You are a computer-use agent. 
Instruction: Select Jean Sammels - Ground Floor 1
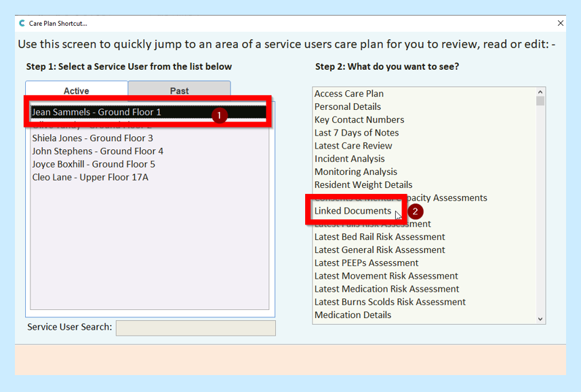(x=148, y=112)
